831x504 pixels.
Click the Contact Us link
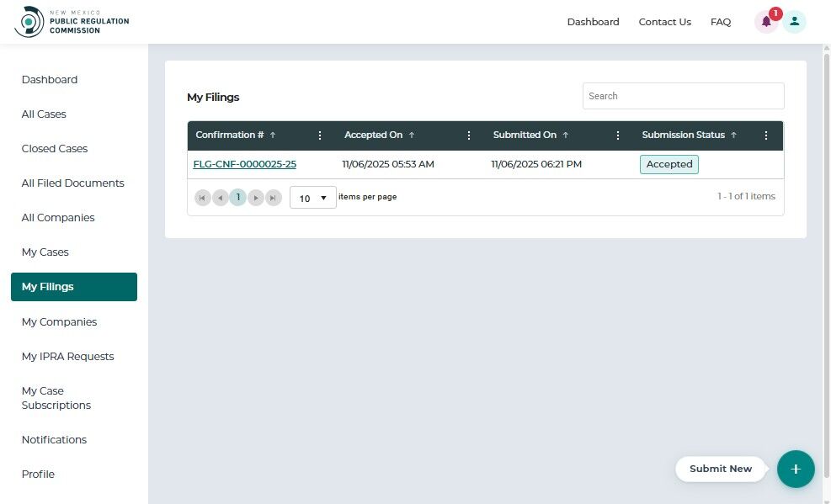point(664,22)
